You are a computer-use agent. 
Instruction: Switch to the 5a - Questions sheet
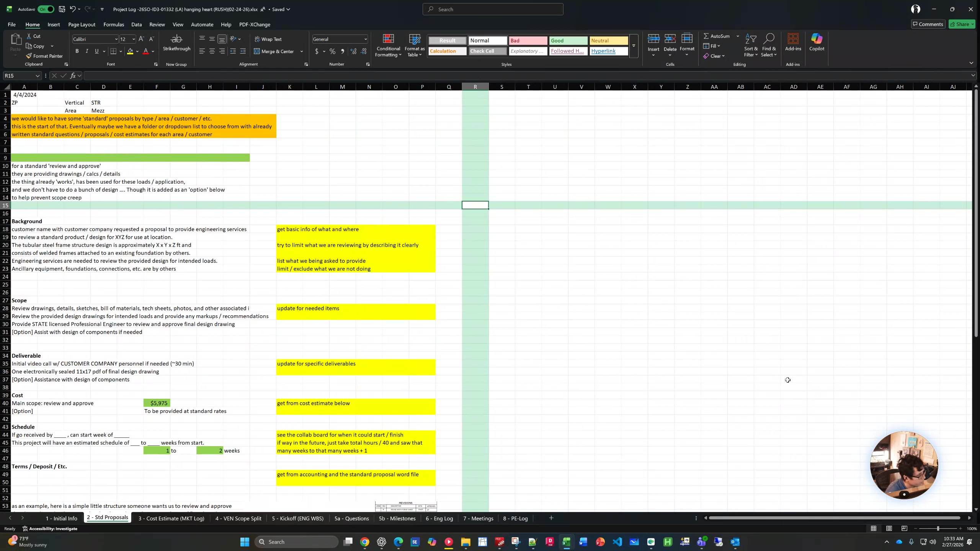tap(351, 518)
